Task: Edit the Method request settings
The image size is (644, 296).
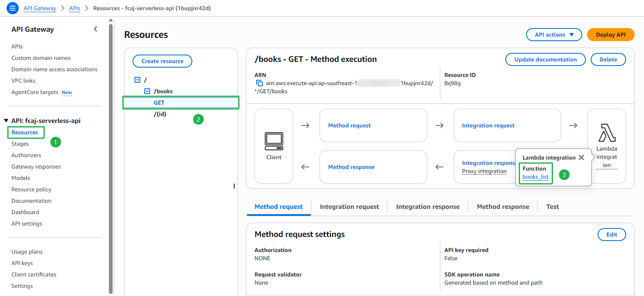Action: click(611, 235)
